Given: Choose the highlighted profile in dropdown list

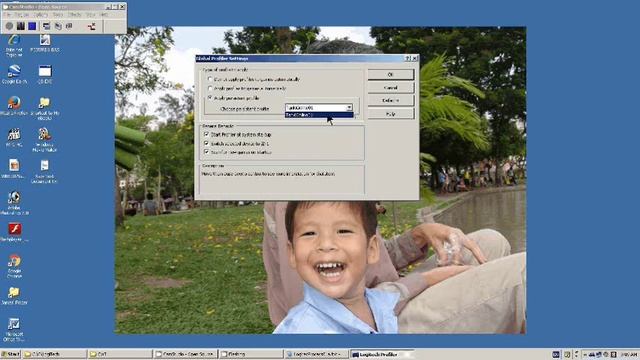Looking at the screenshot, I should (x=319, y=115).
